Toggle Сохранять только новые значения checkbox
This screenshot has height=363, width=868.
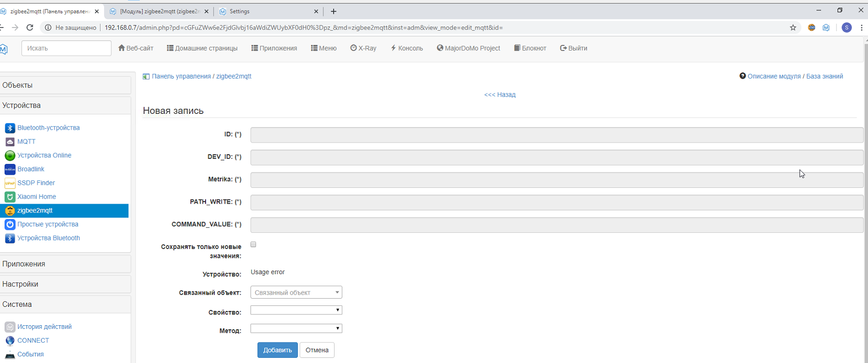point(253,245)
